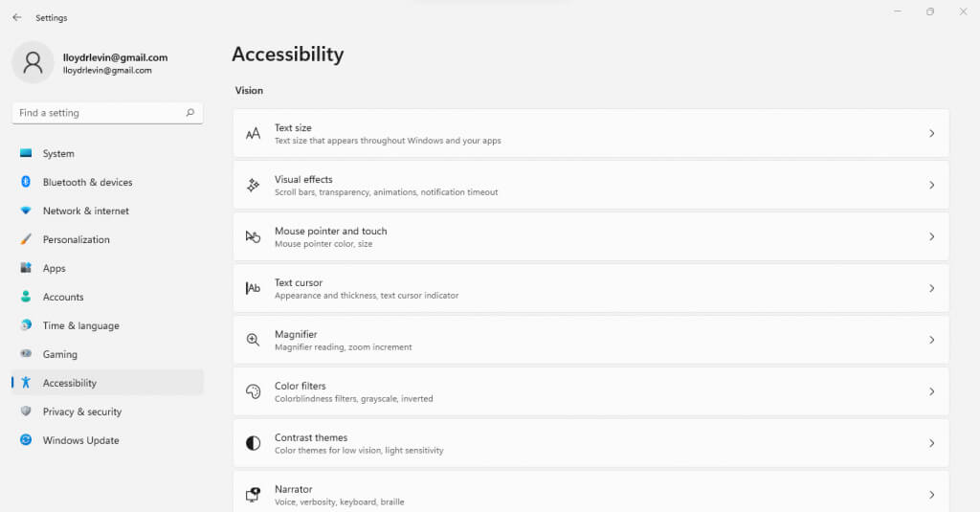
Task: Click the Mouse pointer and touch icon
Action: tap(253, 236)
